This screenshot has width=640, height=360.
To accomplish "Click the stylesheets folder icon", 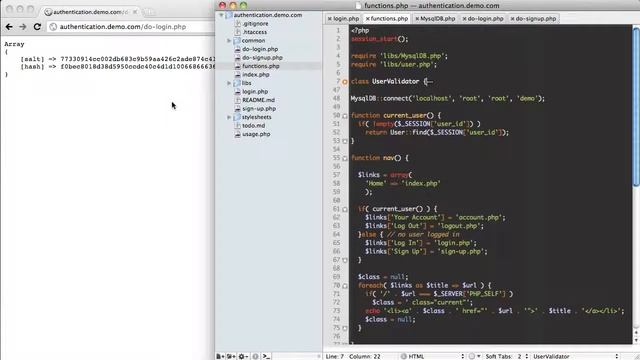I will [x=237, y=117].
